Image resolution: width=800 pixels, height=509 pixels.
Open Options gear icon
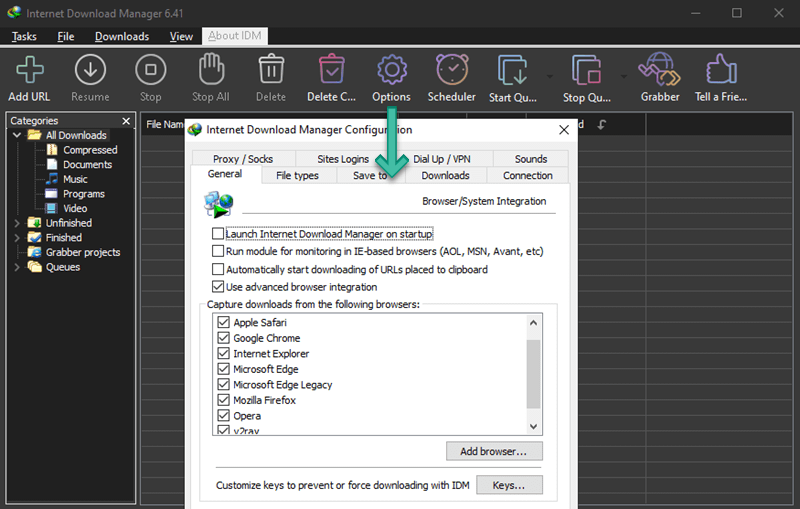click(391, 69)
